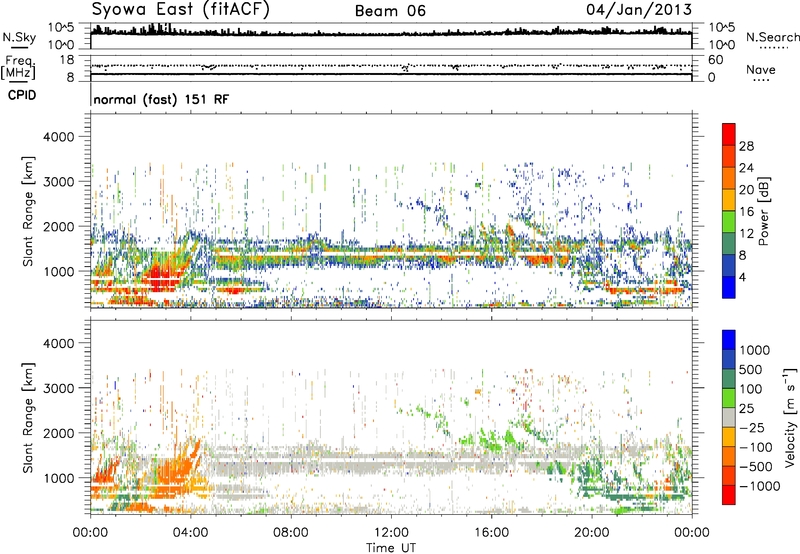Viewport: 800px width, 554px height.
Task: Click the blue top segment of Velocity colorbar
Action: [729, 340]
